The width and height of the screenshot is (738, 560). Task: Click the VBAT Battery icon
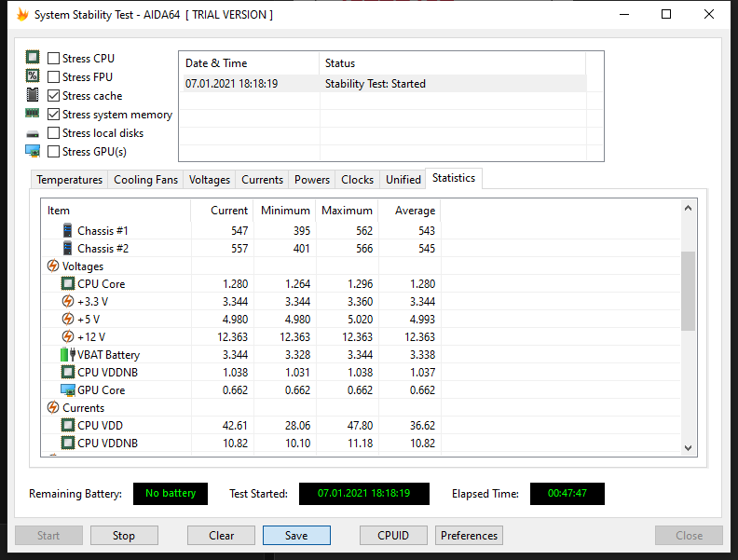pyautogui.click(x=68, y=354)
